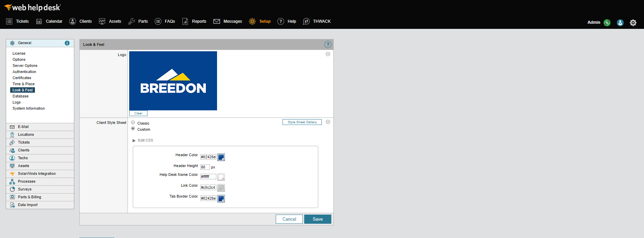The height and width of the screenshot is (238, 644).
Task: Open the Calendar icon in top navigation
Action: click(39, 21)
